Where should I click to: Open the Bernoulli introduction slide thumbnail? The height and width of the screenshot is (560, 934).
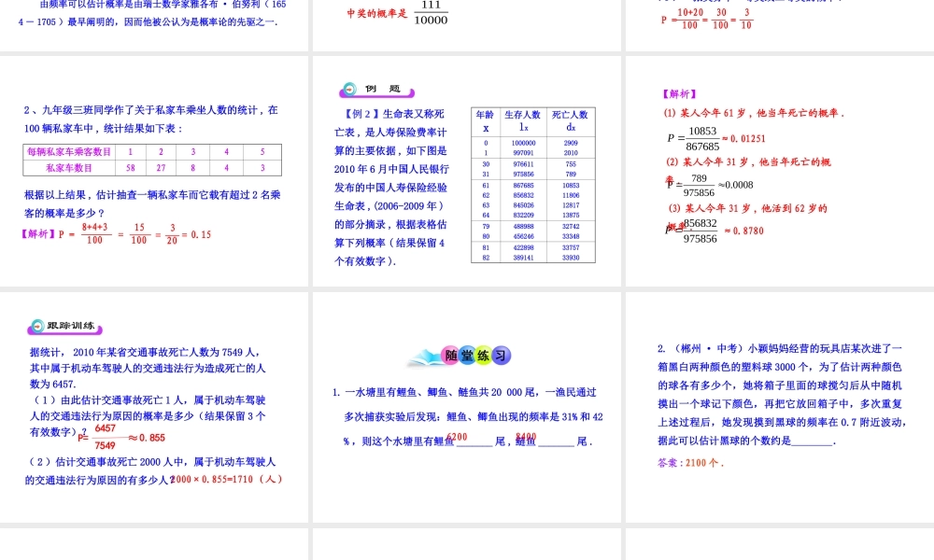154,23
